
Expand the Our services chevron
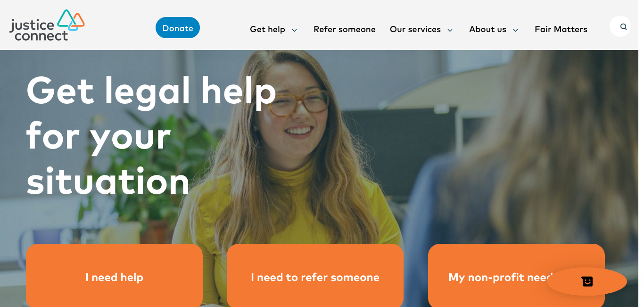click(x=450, y=30)
